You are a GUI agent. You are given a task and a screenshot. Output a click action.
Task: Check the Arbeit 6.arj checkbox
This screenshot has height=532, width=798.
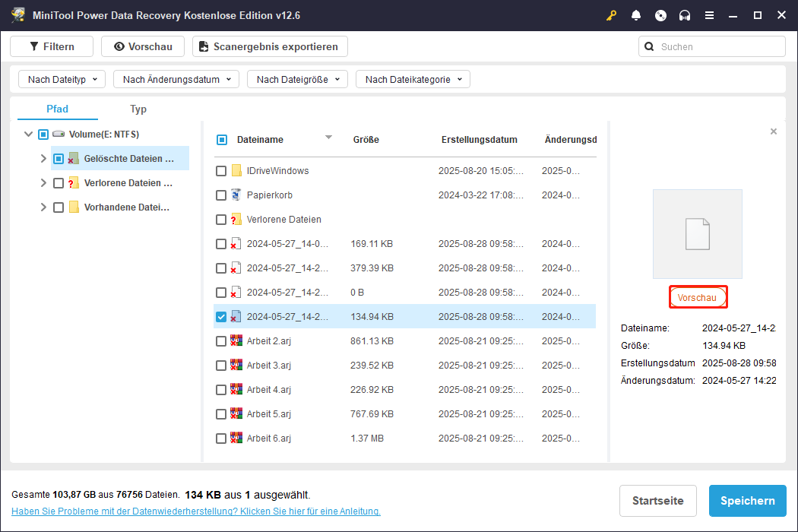[221, 439]
